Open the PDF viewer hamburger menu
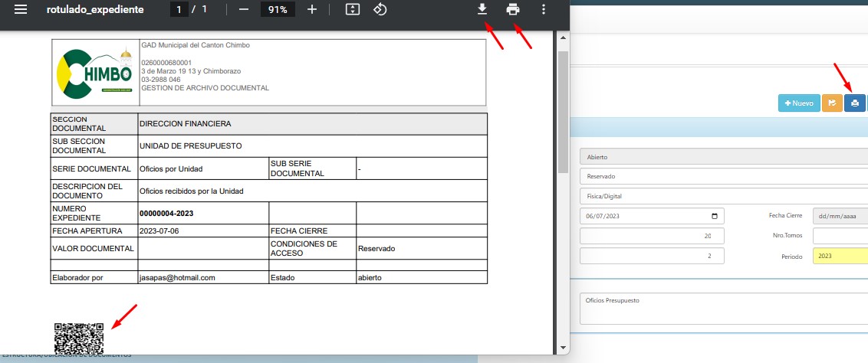This screenshot has width=868, height=363. [21, 9]
